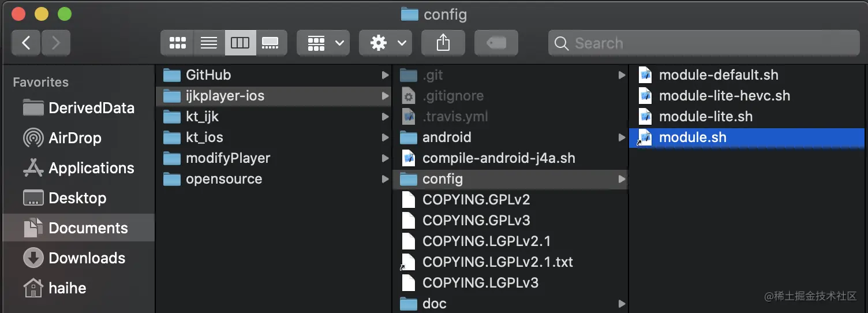This screenshot has width=868, height=313.
Task: Select the COPYING.LGPLv2.1.txt alias file
Action: pos(510,262)
